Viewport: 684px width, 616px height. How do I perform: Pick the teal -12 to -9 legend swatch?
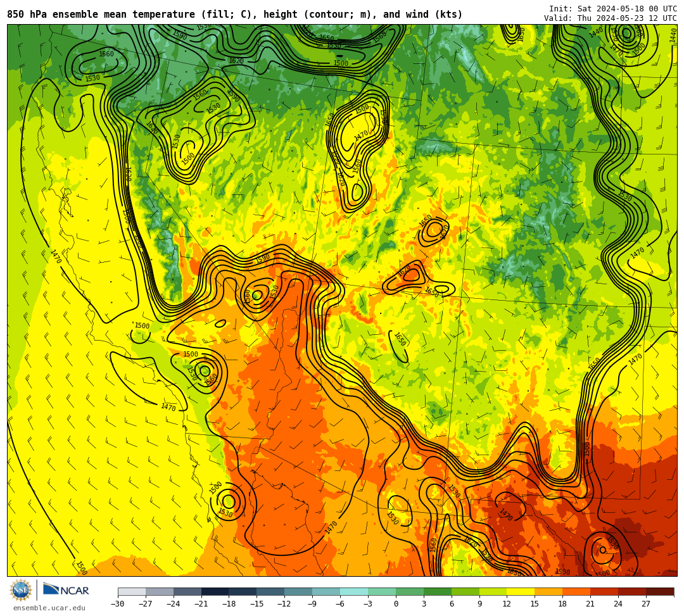tap(299, 591)
